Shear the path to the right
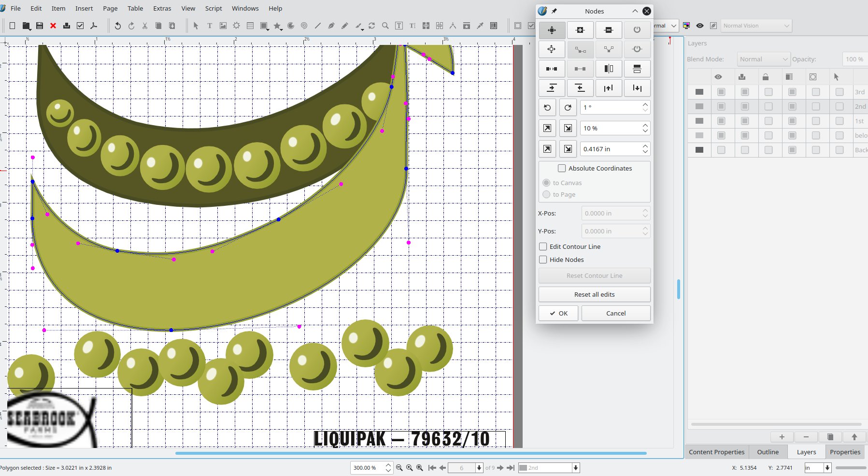 pos(552,88)
